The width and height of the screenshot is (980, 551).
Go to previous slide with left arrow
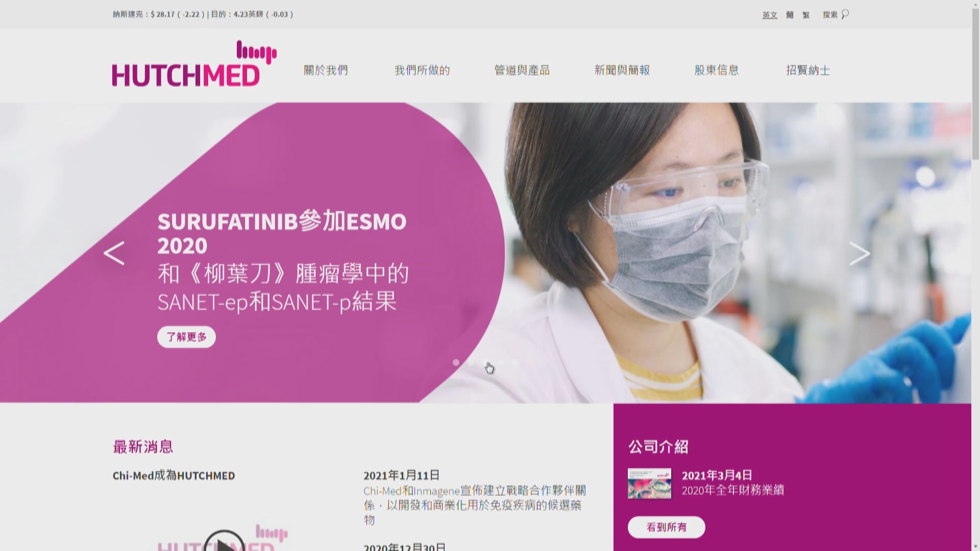(114, 253)
